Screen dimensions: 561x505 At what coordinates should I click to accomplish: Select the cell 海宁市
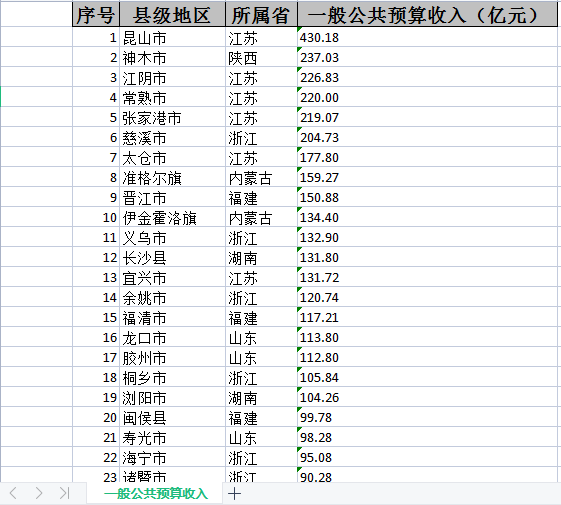(x=172, y=458)
